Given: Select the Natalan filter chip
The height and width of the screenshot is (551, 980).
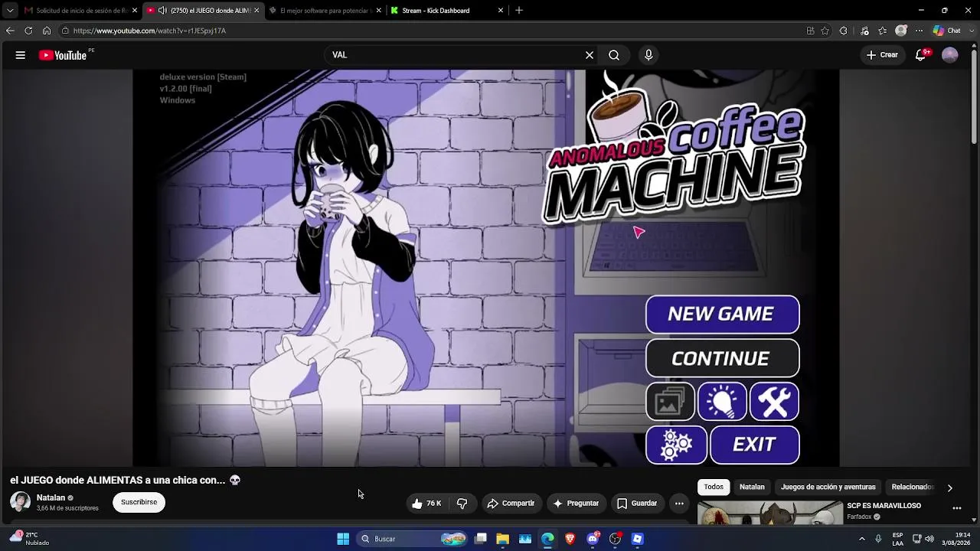Looking at the screenshot, I should (x=752, y=487).
